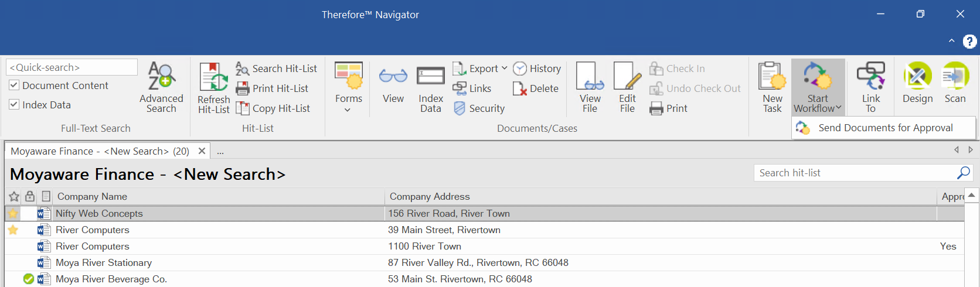Click View File

(x=590, y=87)
